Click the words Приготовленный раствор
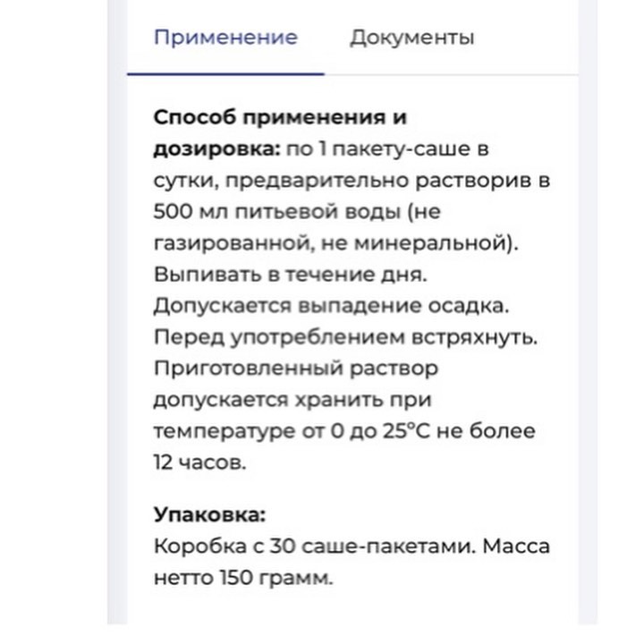The image size is (644, 644). click(x=296, y=369)
